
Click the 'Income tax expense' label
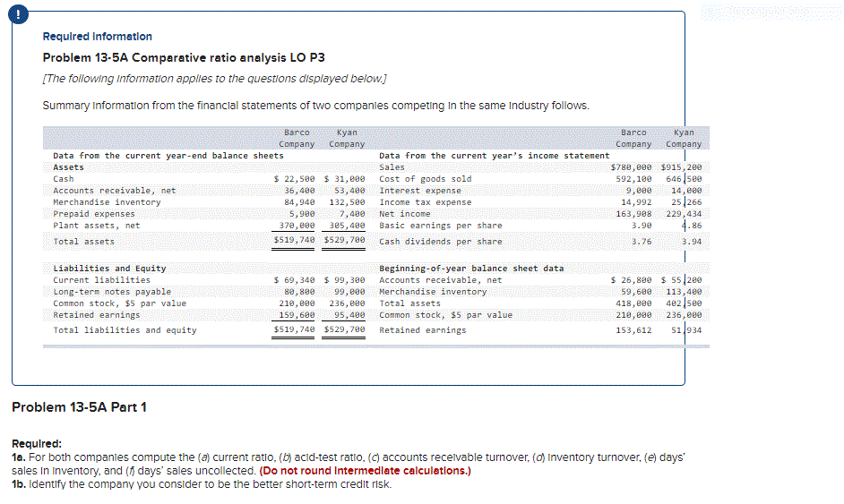point(426,202)
